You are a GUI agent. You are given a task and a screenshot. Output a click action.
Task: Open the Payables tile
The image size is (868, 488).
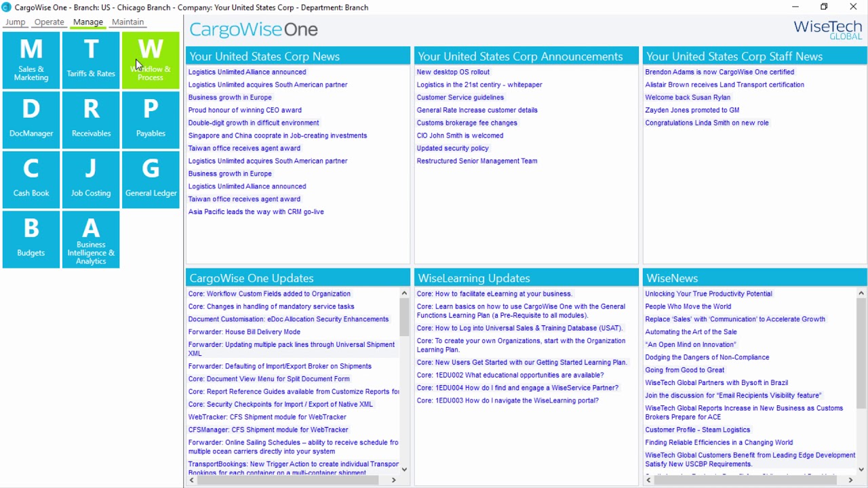click(x=151, y=119)
